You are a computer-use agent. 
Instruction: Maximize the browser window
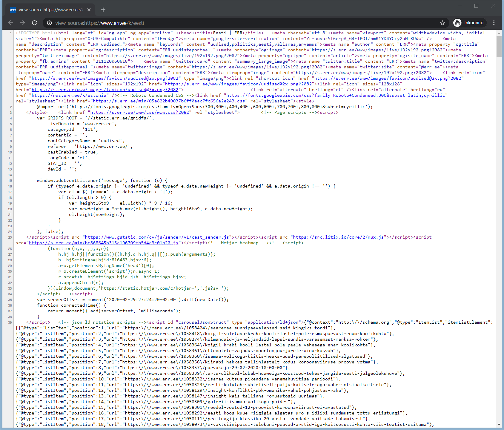[477, 6]
